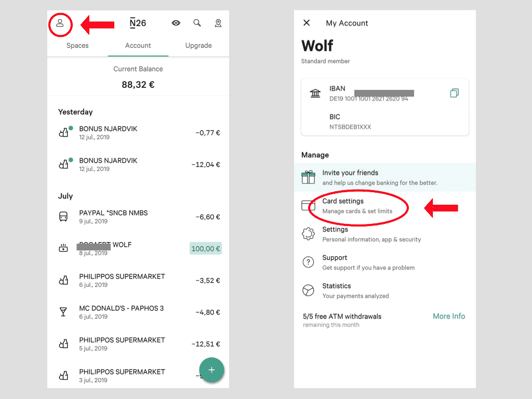532x399 pixels.
Task: Open the Upgrade tab
Action: tap(198, 46)
